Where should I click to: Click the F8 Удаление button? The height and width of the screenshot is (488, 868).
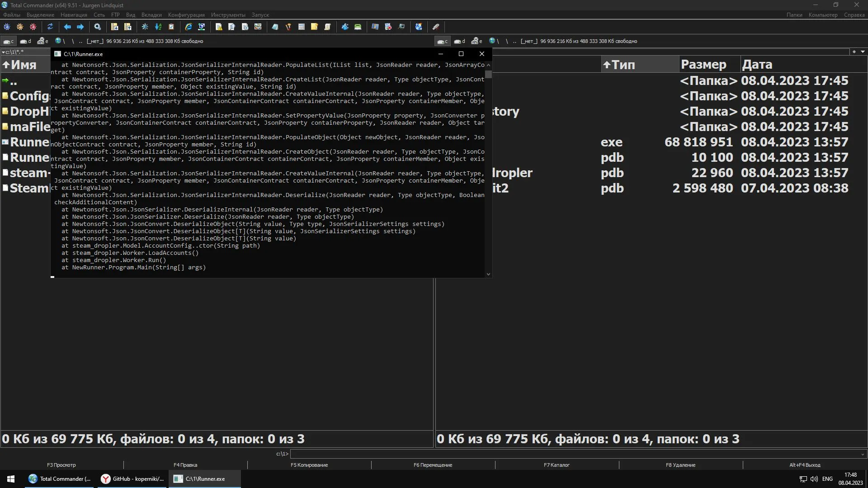(x=680, y=465)
